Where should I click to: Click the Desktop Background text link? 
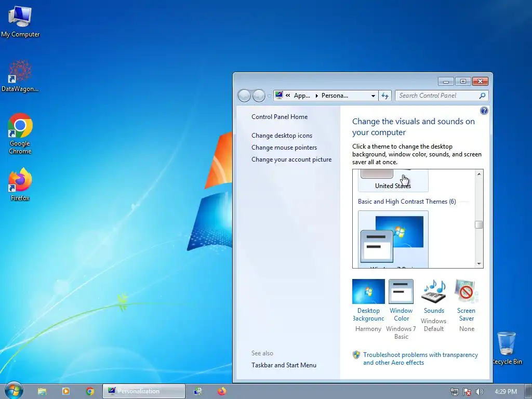tap(368, 314)
